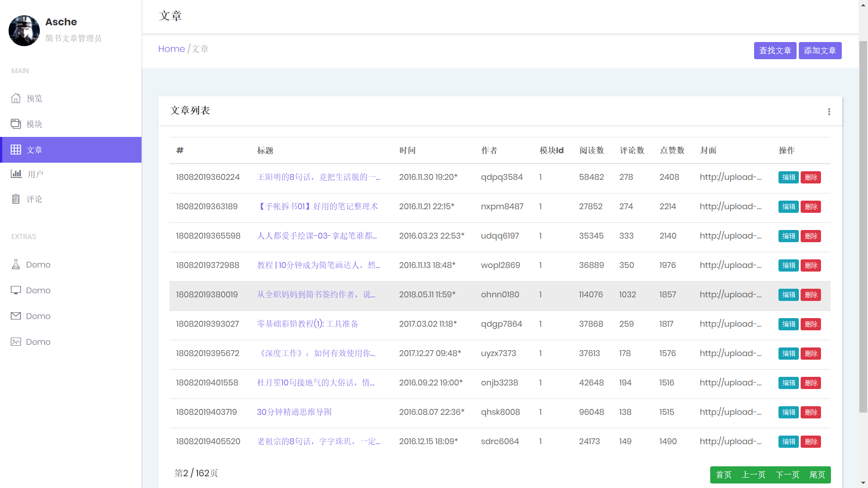
Task: Click the Asche profile avatar
Action: (x=24, y=30)
